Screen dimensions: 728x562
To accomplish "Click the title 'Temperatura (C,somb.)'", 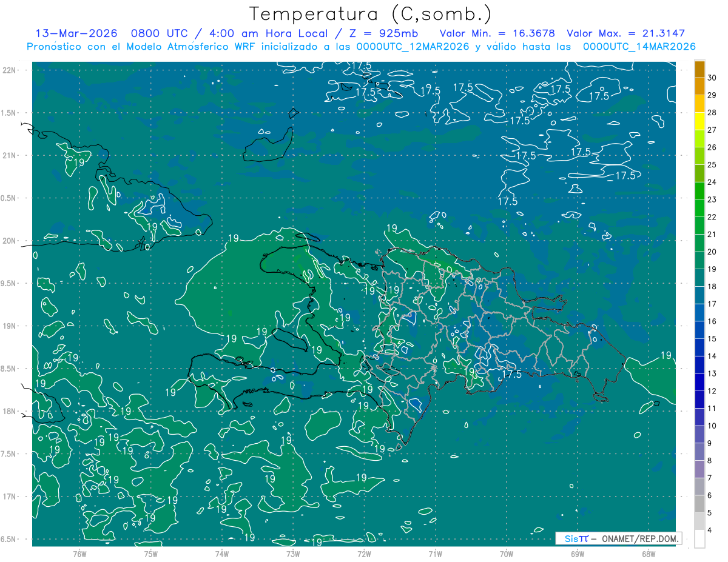I will click(371, 14).
